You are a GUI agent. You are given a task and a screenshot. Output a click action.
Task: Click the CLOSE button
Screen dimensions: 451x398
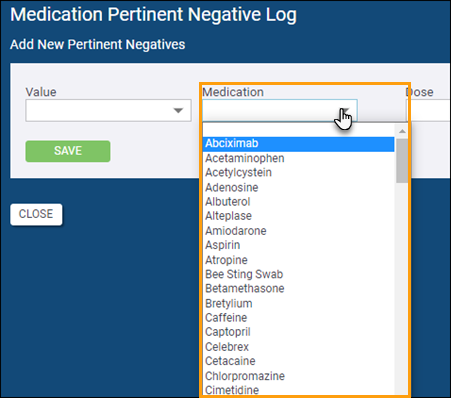[36, 214]
